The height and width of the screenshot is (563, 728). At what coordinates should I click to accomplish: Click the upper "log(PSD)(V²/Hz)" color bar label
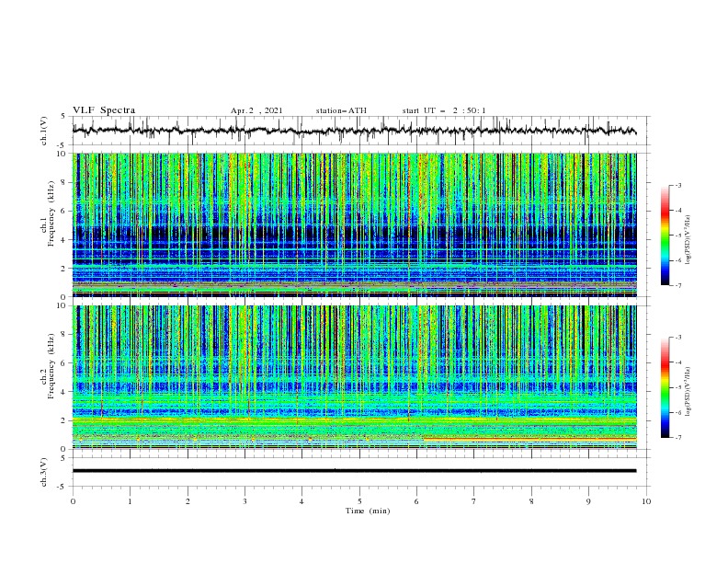688,239
